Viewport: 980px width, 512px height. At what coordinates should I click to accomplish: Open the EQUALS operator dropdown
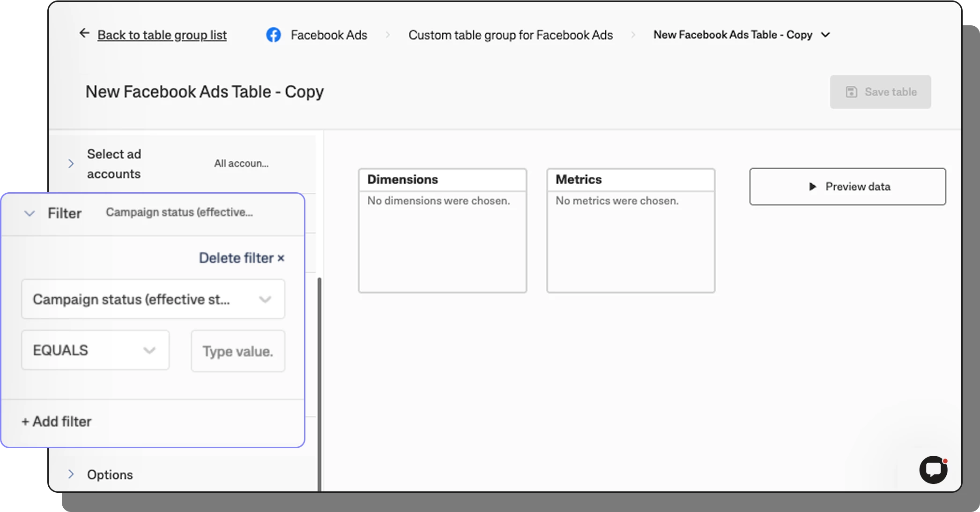(96, 350)
